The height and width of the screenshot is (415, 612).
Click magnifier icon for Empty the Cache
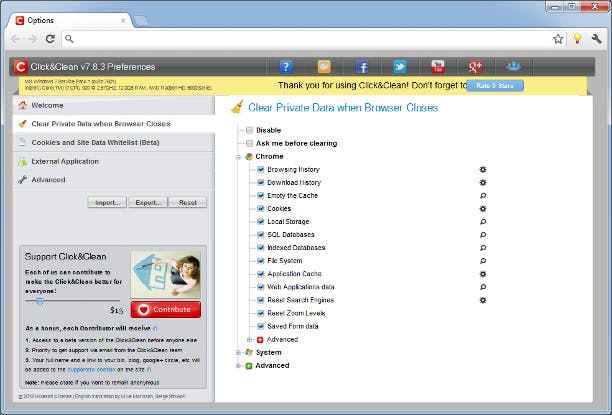[483, 196]
